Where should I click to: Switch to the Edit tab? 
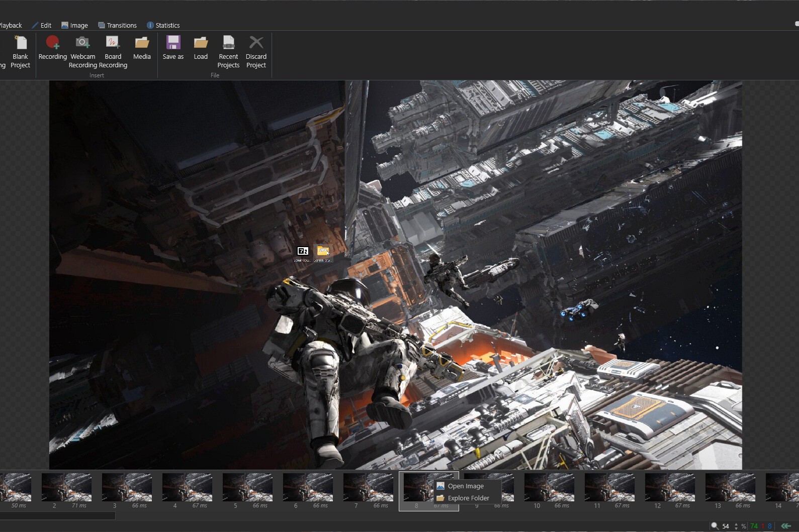[42, 25]
